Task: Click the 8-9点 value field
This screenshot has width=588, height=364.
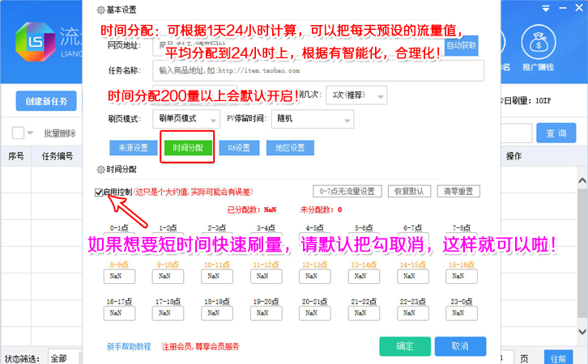Action: tap(119, 277)
